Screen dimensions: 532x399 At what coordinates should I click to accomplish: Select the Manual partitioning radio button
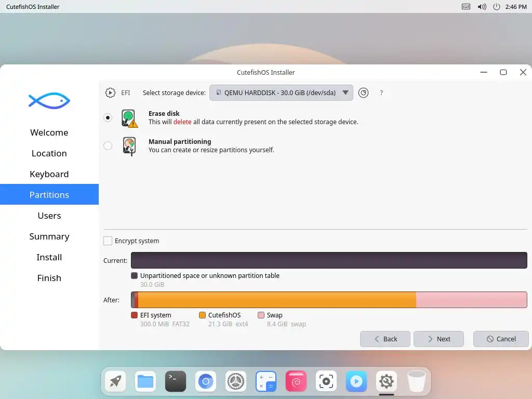(x=108, y=146)
